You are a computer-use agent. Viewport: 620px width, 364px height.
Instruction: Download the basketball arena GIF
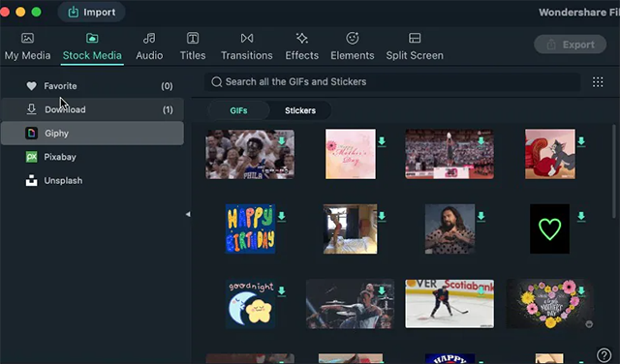click(480, 141)
